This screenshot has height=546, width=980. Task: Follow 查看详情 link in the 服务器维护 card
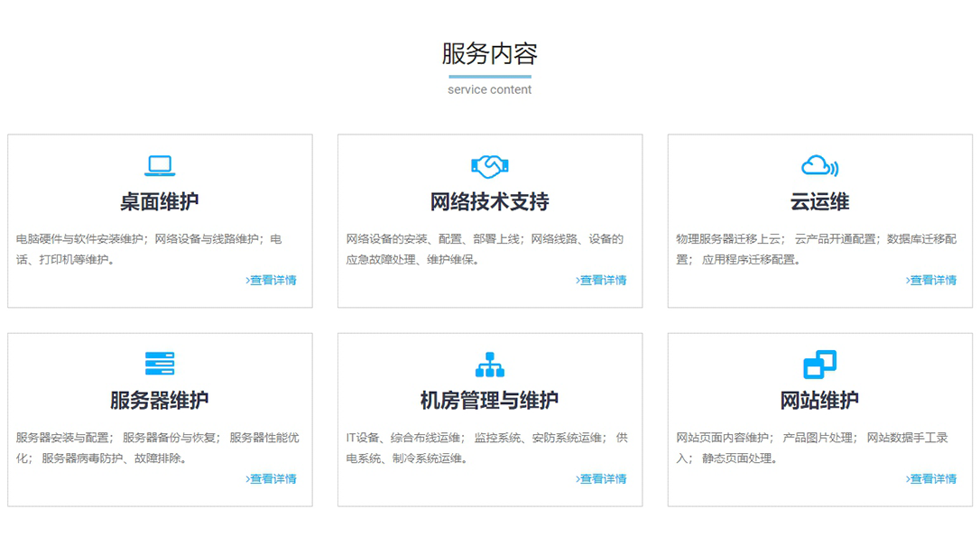(272, 479)
